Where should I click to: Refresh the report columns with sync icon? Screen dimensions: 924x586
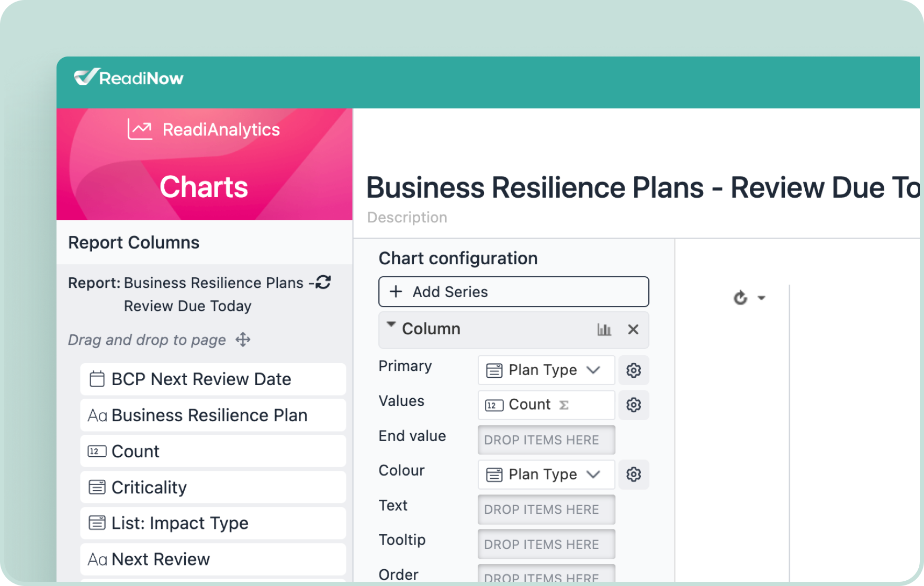[323, 283]
